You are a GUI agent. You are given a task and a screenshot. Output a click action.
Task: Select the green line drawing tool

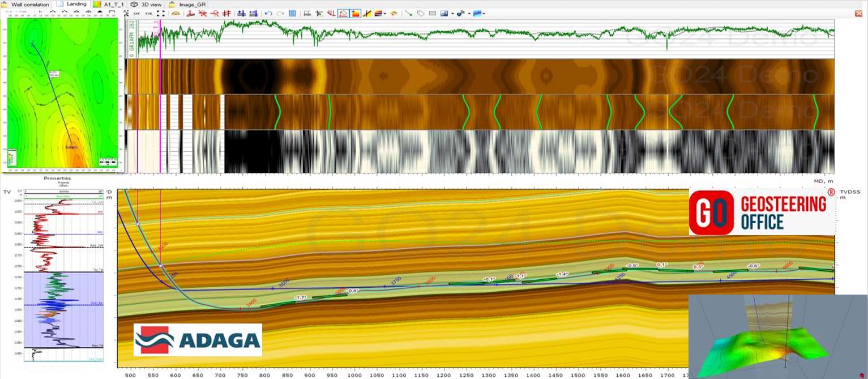pyautogui.click(x=408, y=13)
